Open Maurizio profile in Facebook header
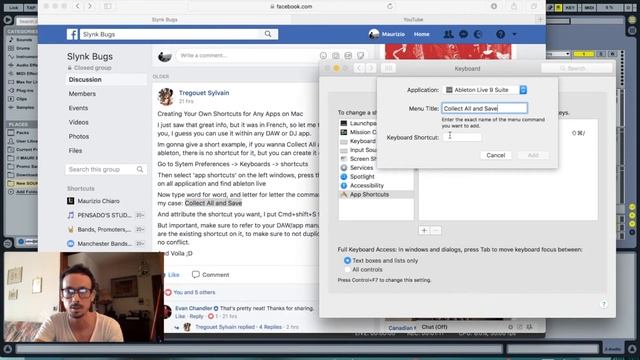 [387, 34]
